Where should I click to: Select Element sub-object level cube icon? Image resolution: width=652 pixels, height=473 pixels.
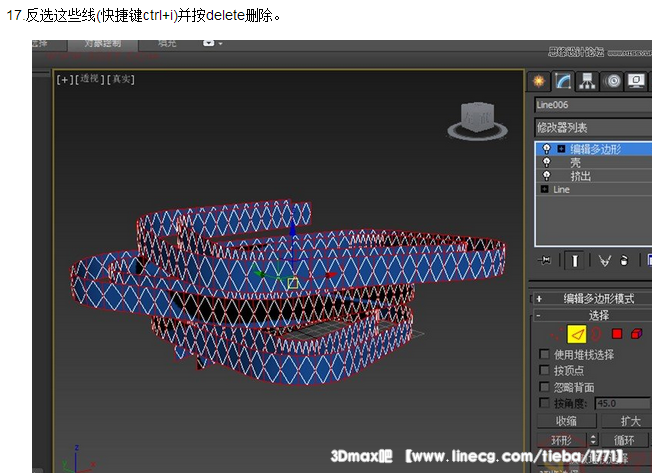coord(637,334)
